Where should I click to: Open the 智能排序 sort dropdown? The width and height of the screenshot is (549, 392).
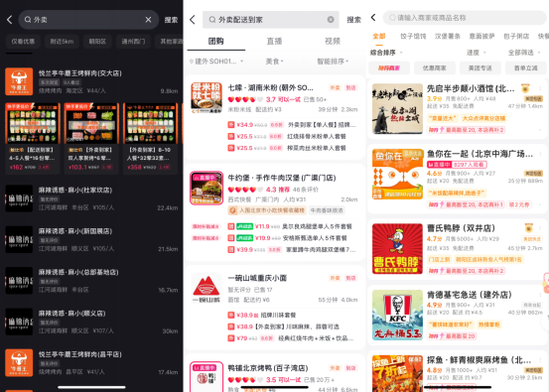(333, 62)
